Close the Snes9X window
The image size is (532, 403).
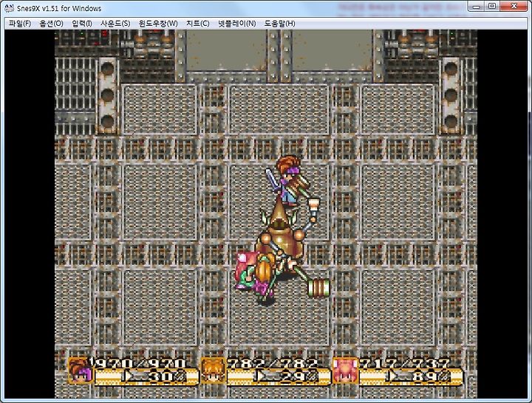[514, 7]
